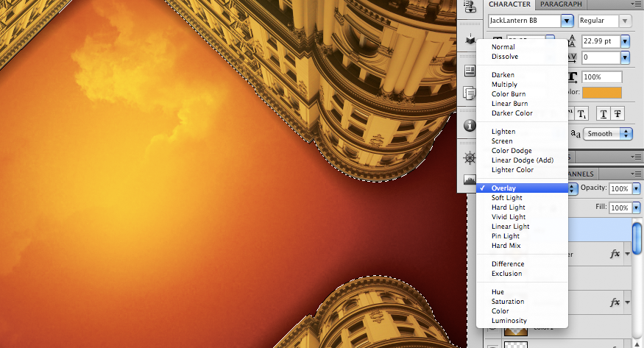Viewport: 644px width, 348px height.
Task: Expand effects arrow on upper fx layer
Action: tap(627, 254)
